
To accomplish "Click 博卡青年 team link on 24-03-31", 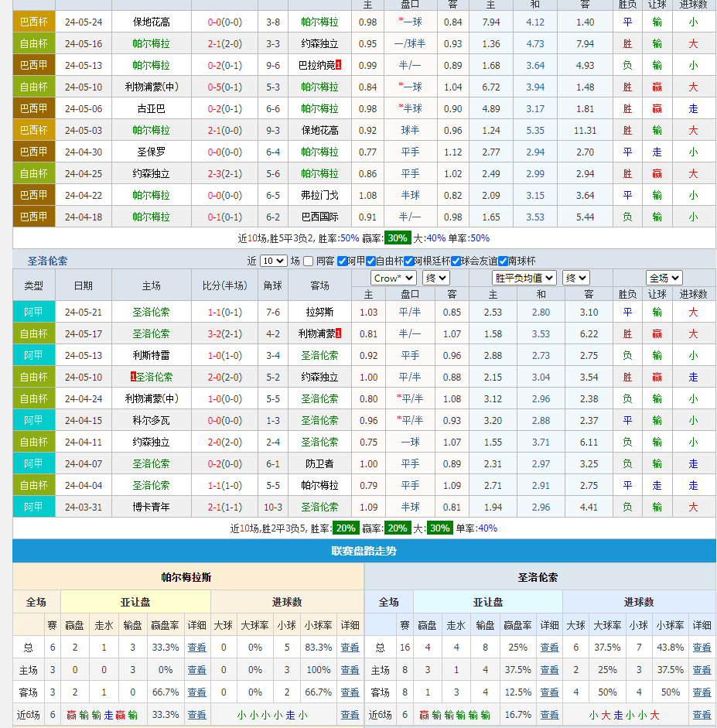I will 151,507.
